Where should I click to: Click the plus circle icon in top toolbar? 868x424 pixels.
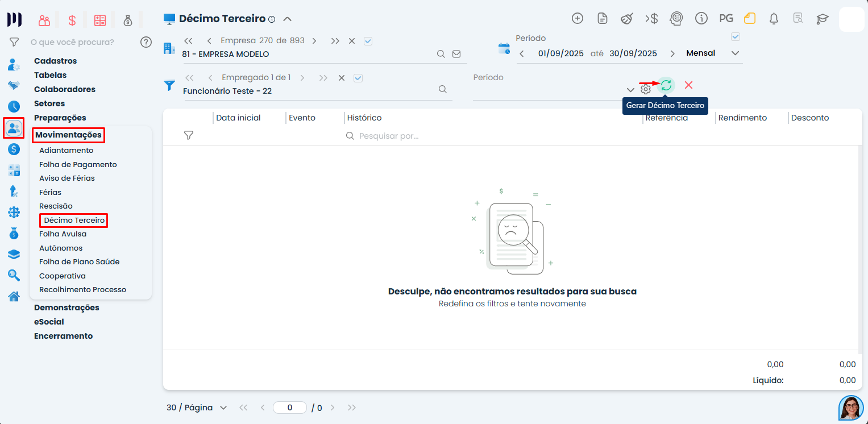pos(578,18)
